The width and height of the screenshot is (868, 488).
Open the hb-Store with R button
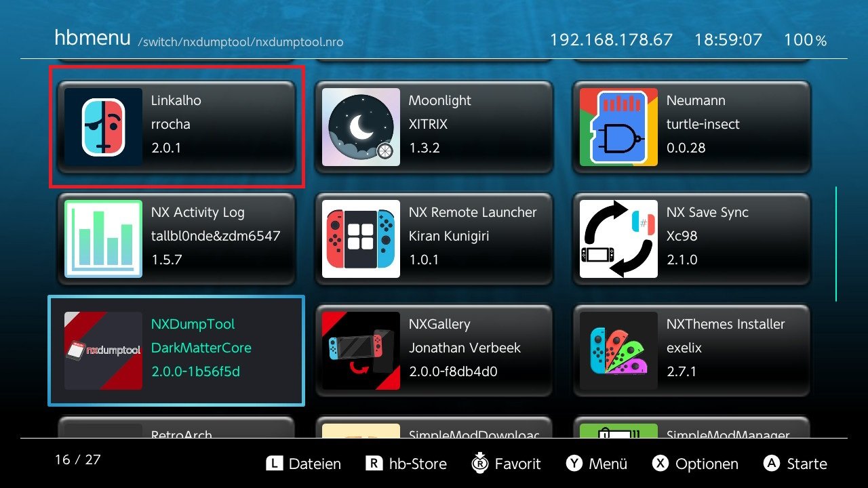coord(406,464)
